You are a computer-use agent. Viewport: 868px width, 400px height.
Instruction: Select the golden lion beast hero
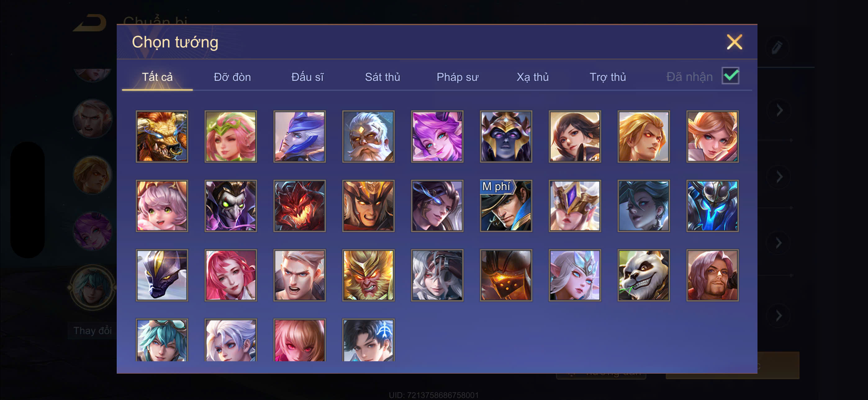pyautogui.click(x=162, y=136)
